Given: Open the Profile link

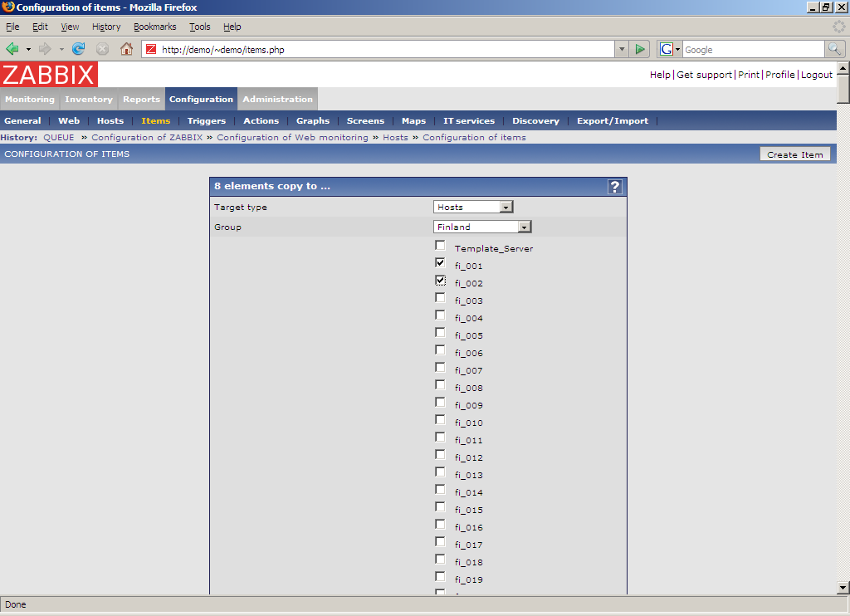Looking at the screenshot, I should (x=780, y=75).
